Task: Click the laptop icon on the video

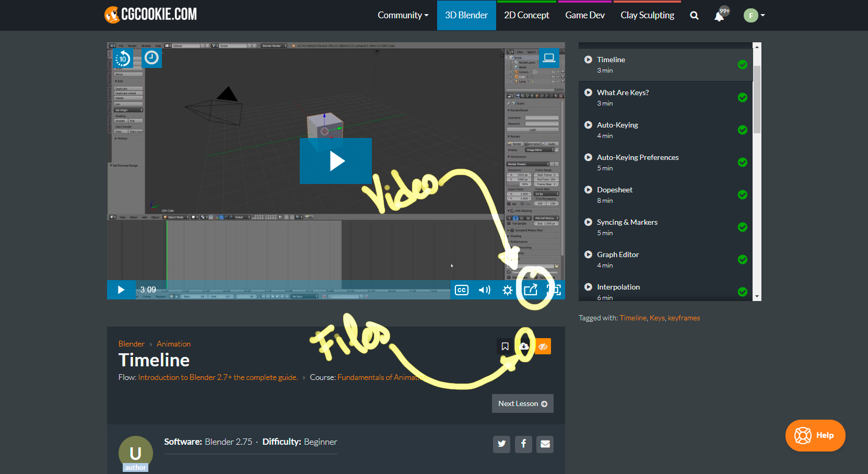Action: 549,57
